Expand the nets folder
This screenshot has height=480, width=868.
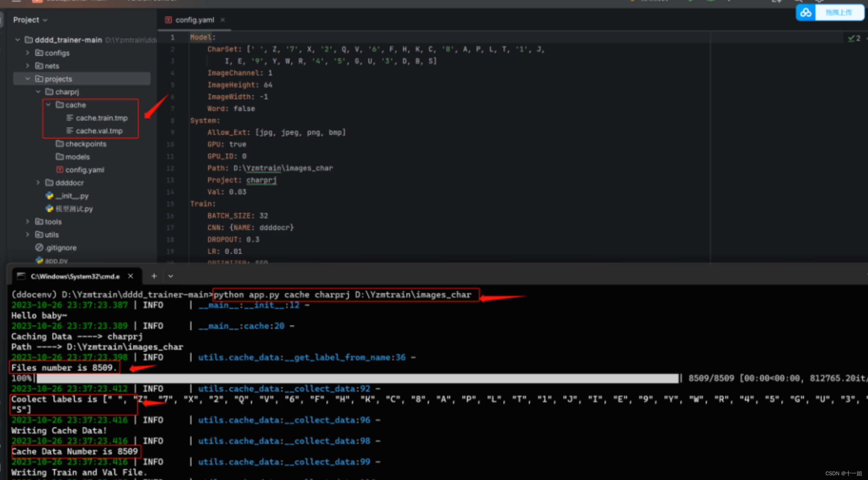(27, 66)
